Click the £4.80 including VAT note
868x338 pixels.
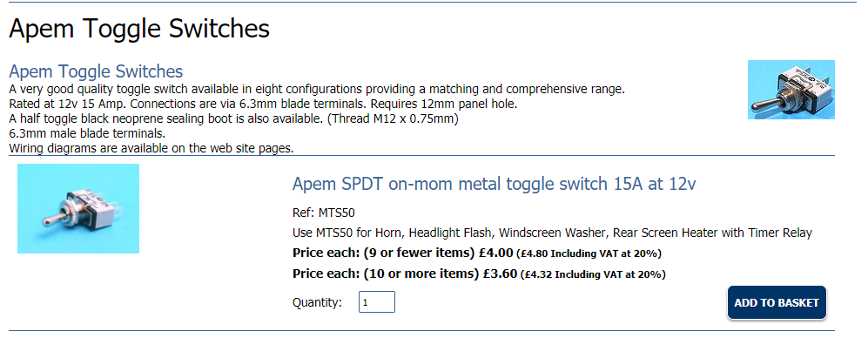point(589,253)
